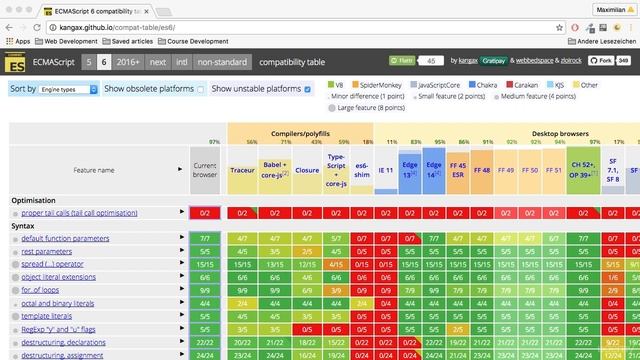Viewport: 640px width, 360px height.
Task: Click the browser back arrow
Action: point(9,27)
